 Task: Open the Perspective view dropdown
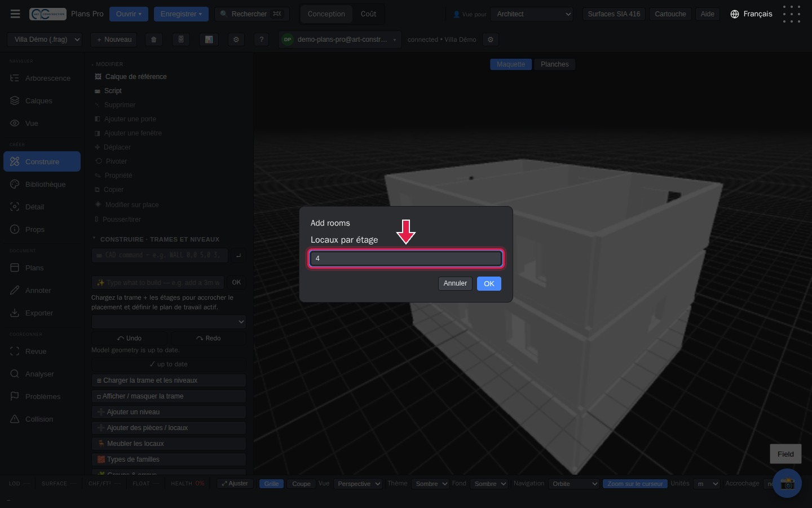(x=358, y=484)
